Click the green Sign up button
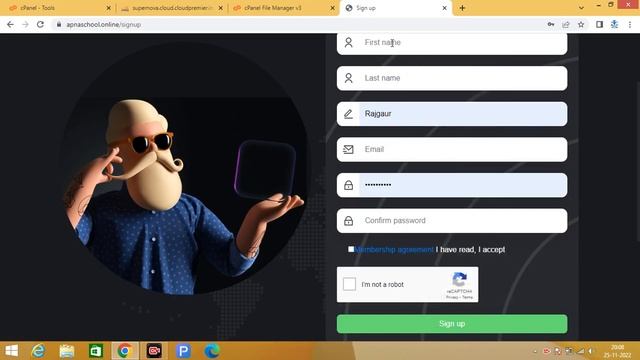 452,324
